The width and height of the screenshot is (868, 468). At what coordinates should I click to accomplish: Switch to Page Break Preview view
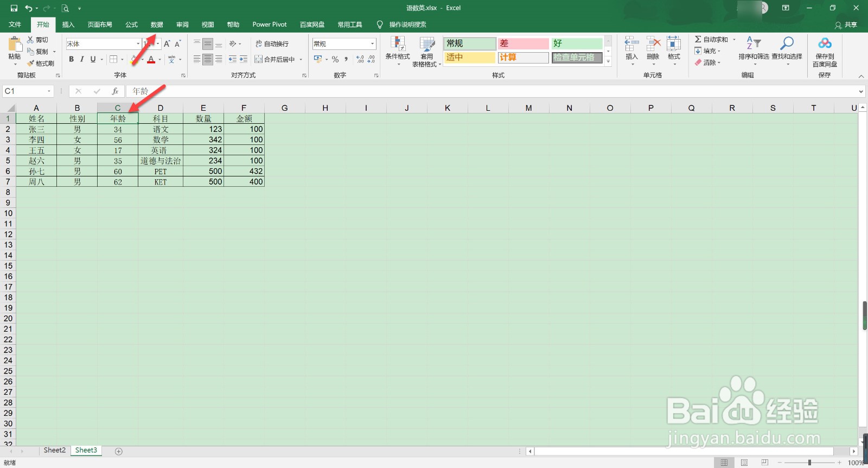click(x=764, y=463)
